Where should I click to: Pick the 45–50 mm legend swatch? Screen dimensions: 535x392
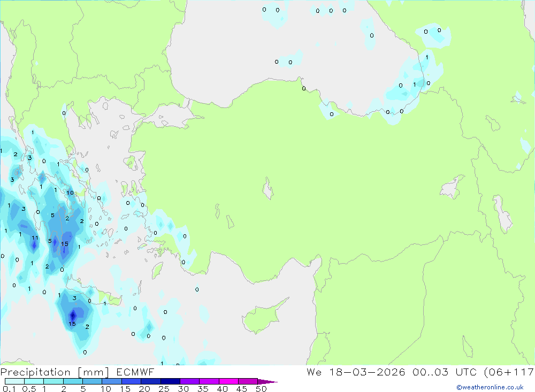point(248,381)
